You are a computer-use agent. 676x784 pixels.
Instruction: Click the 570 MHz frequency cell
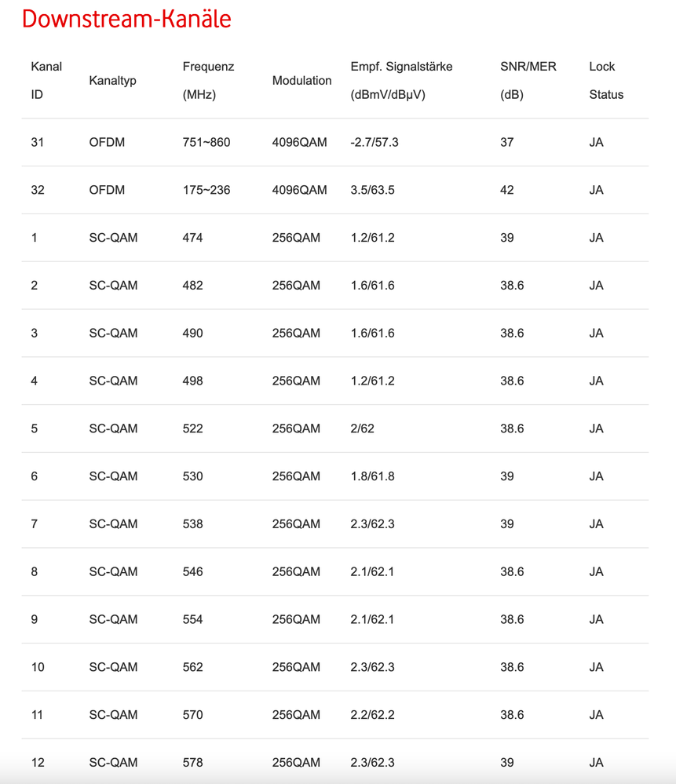(192, 715)
